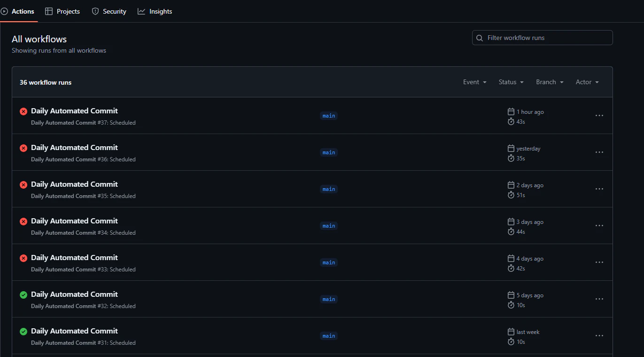
Task: Click the calendar icon beside "yesterday"
Action: click(x=511, y=148)
